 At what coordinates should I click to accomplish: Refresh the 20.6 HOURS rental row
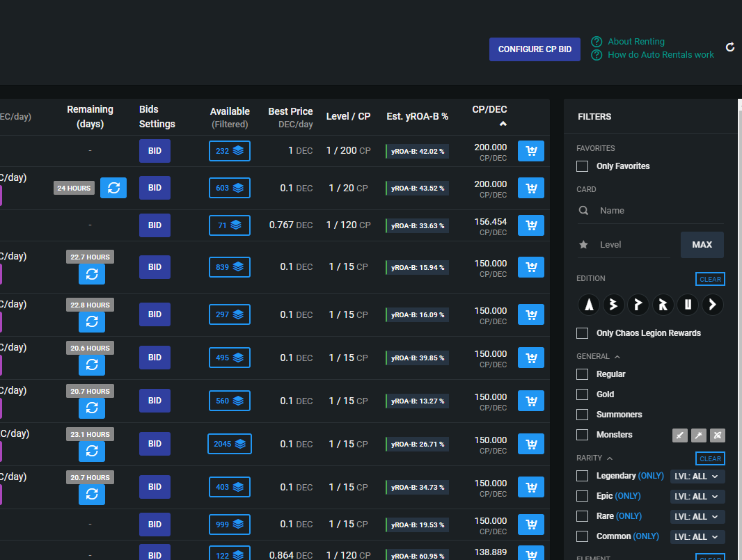(x=92, y=365)
